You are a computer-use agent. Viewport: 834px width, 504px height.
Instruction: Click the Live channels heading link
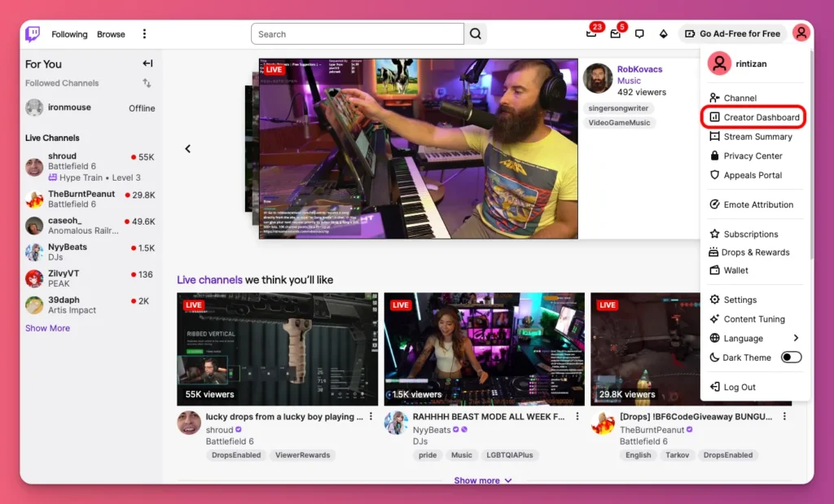coord(209,279)
